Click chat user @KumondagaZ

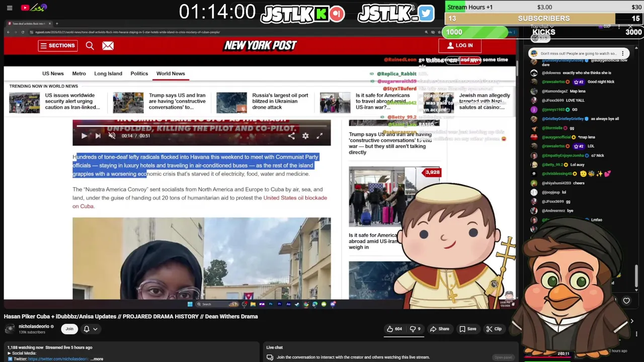pyautogui.click(x=554, y=91)
